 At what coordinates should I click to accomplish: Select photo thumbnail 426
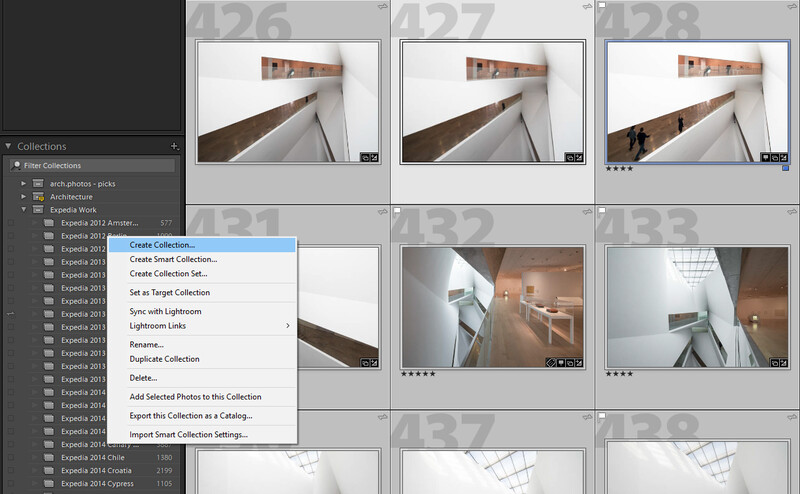pos(288,102)
